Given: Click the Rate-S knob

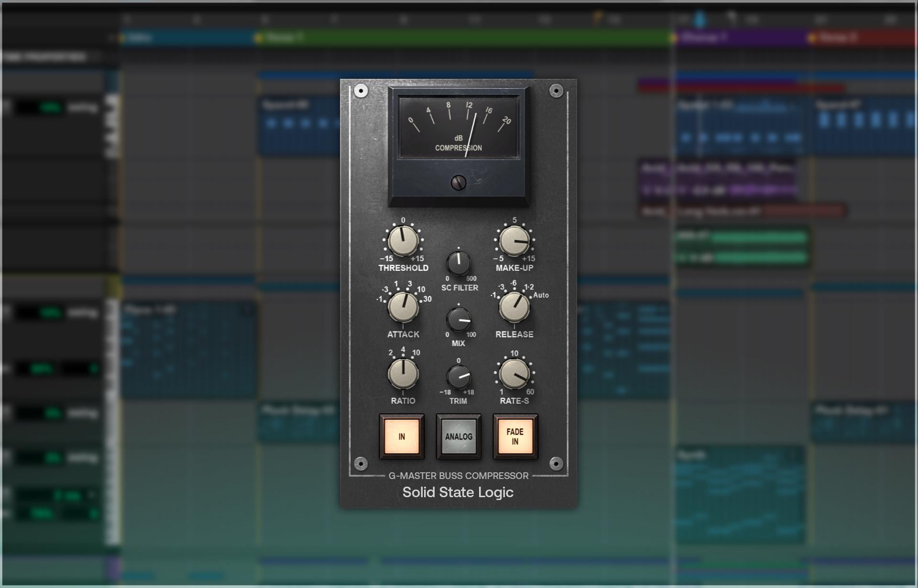Looking at the screenshot, I should click(x=514, y=374).
